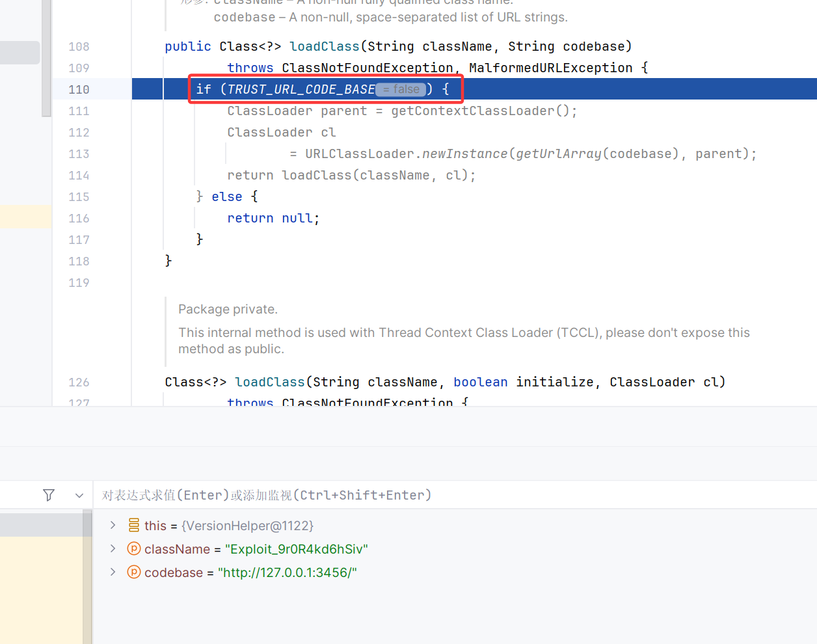Screen dimensions: 817x644
Task: Click the filter funnel icon in the debug panel
Action: [x=48, y=495]
